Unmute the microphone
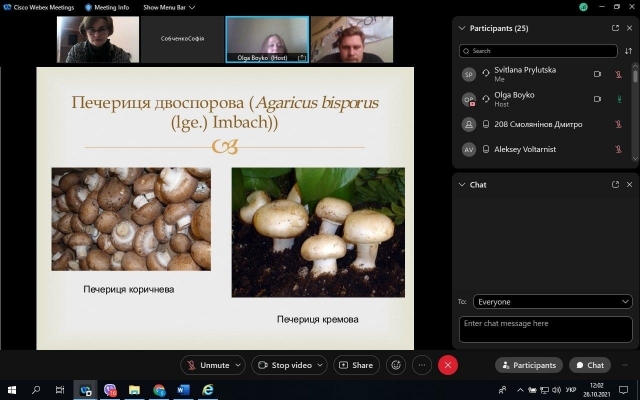 [208, 365]
